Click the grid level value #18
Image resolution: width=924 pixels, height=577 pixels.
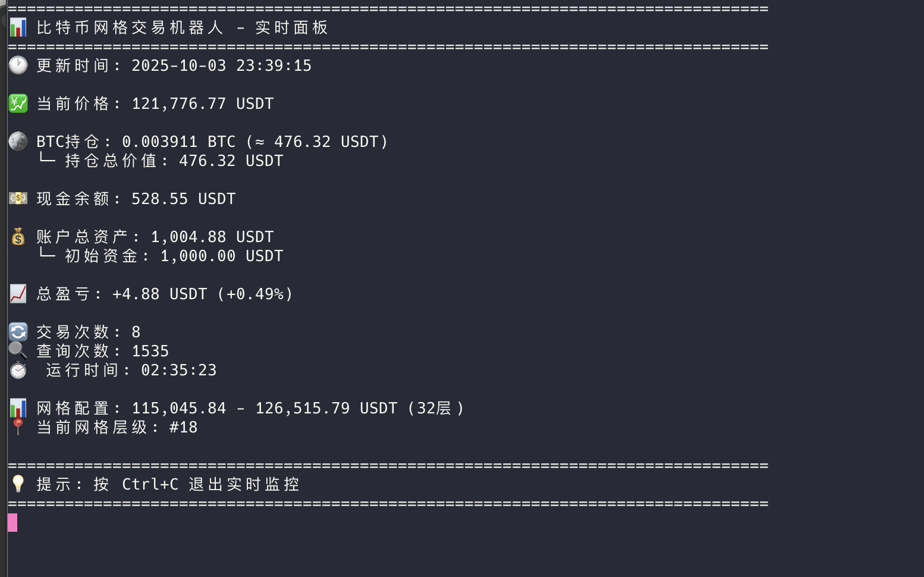pos(183,427)
